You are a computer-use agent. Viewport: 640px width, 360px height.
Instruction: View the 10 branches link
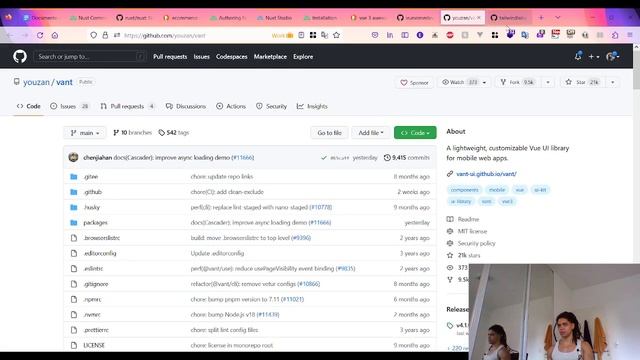[132, 133]
